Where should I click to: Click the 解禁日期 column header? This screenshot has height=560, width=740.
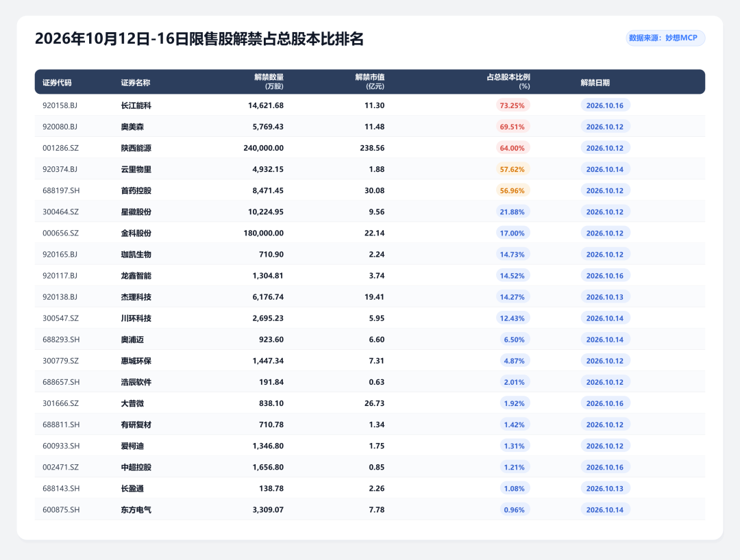coord(595,82)
